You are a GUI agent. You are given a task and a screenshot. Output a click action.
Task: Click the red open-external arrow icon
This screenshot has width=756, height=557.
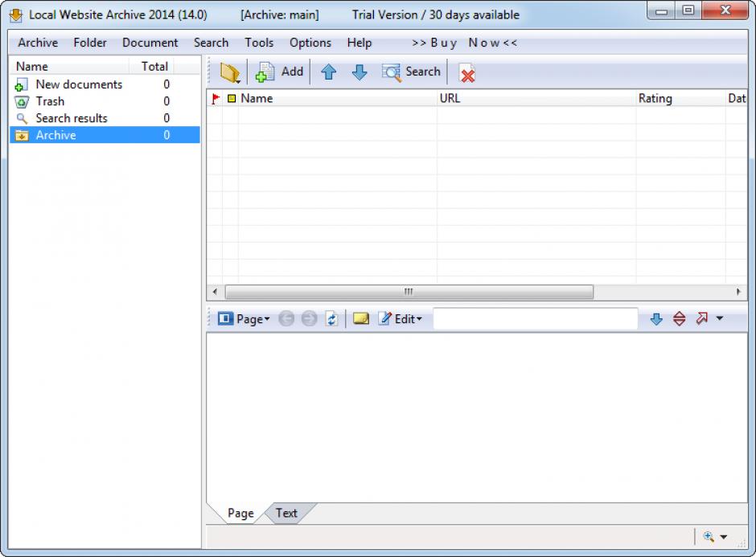(x=701, y=318)
